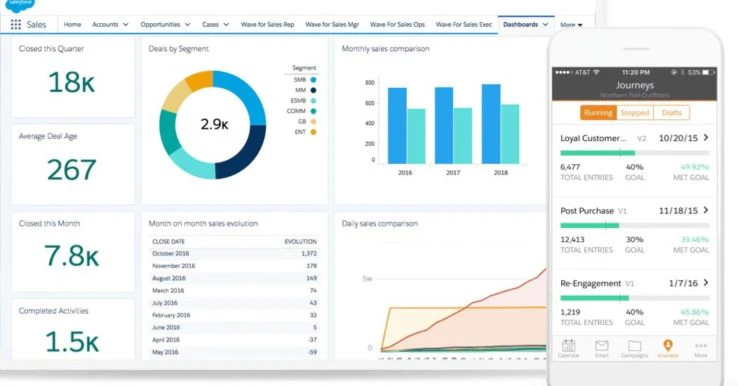Screen dimensions: 738x386
Task: Click the EVOLUTION column header
Action: tap(301, 241)
